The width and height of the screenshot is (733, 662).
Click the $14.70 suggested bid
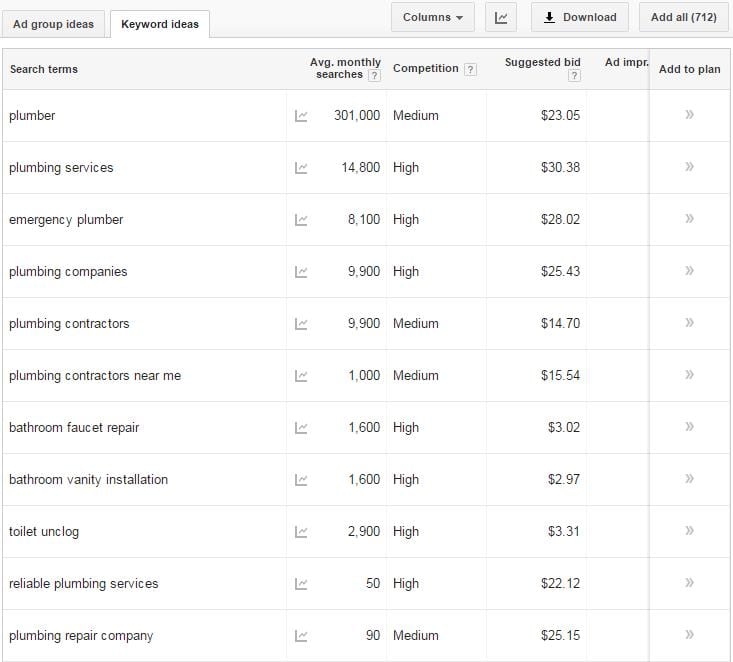[560, 324]
